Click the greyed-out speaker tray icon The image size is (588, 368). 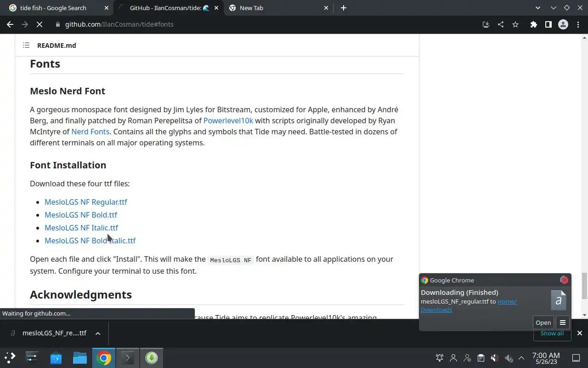[x=509, y=358]
